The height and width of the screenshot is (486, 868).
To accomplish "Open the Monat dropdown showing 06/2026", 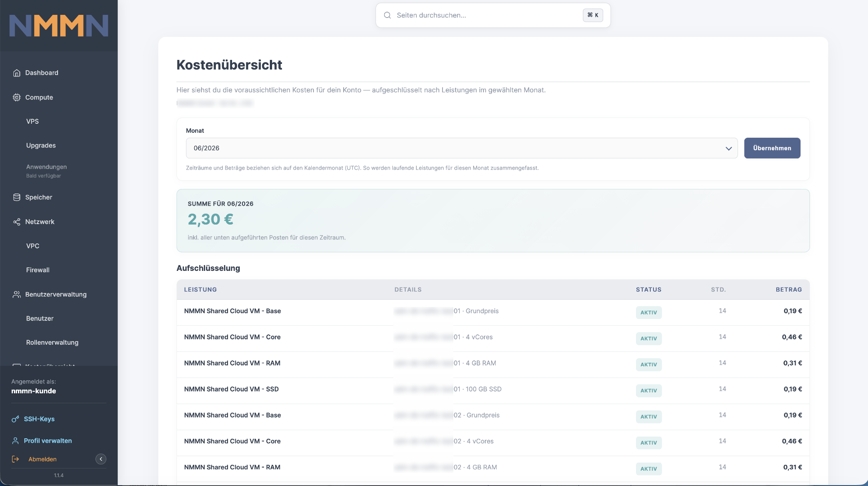I will click(x=462, y=148).
